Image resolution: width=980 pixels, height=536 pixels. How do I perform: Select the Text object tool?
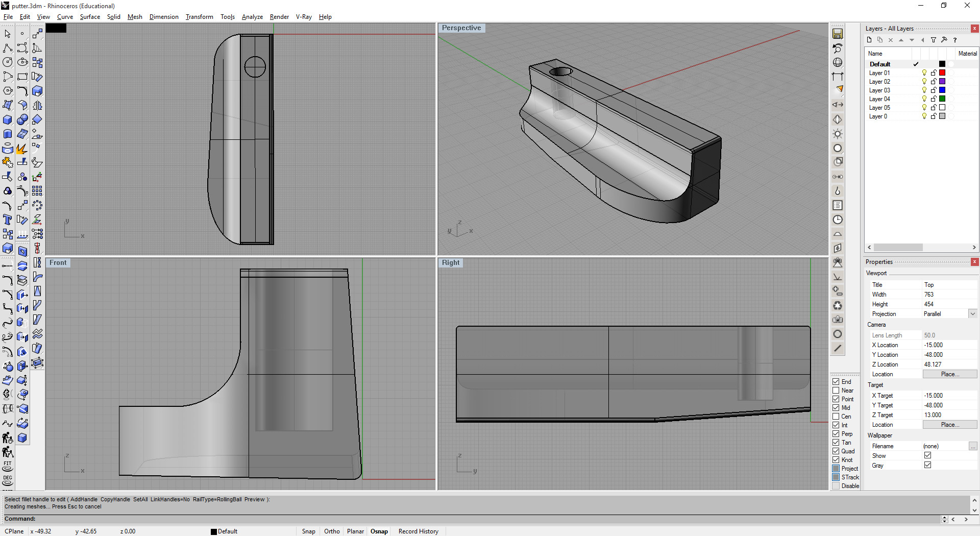[x=8, y=220]
